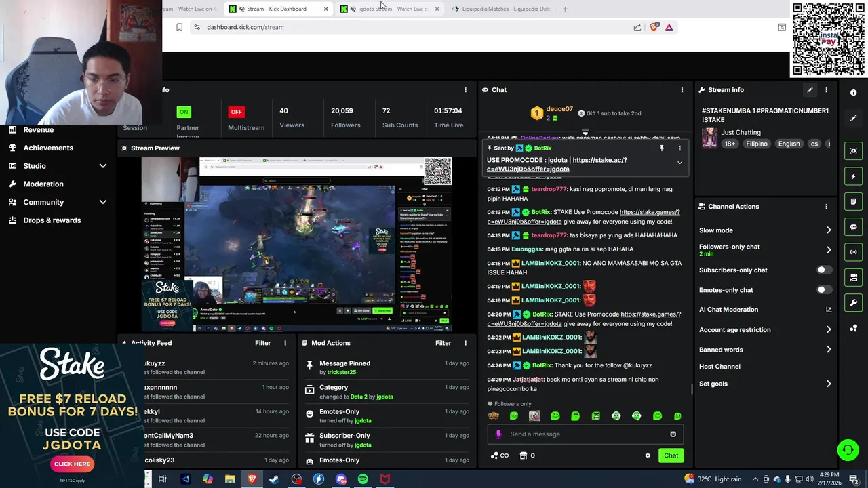The image size is (868, 488).
Task: Click bookmark icon beside address bar
Action: tap(179, 27)
